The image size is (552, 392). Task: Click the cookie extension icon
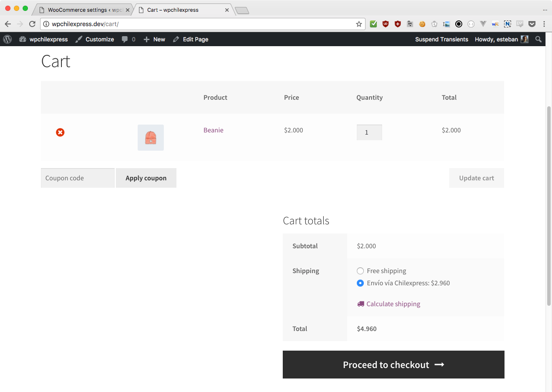(422, 24)
